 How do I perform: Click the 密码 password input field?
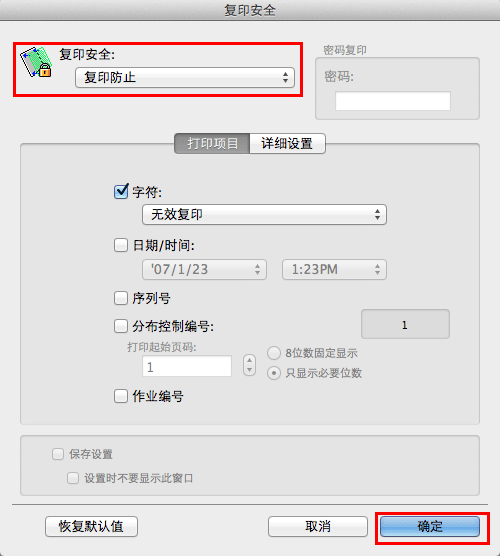click(393, 101)
